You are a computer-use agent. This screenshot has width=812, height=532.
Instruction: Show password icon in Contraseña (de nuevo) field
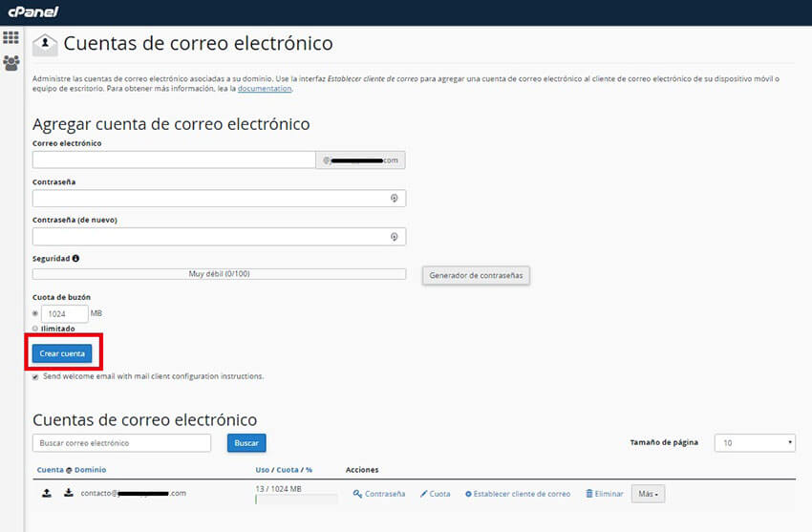click(x=395, y=237)
